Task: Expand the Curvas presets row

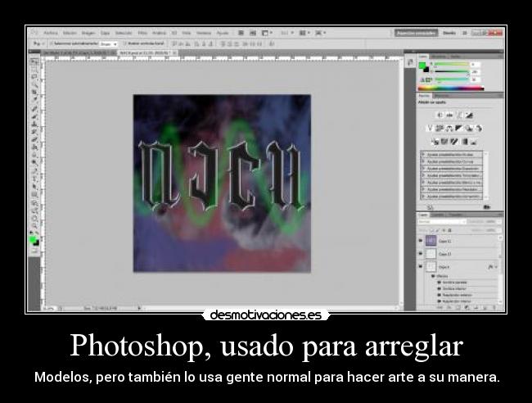Action: pyautogui.click(x=423, y=161)
